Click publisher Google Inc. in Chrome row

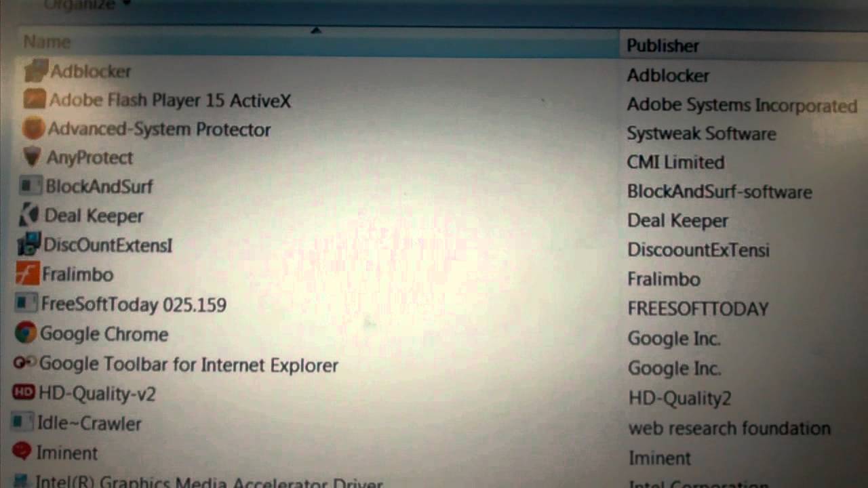coord(674,338)
